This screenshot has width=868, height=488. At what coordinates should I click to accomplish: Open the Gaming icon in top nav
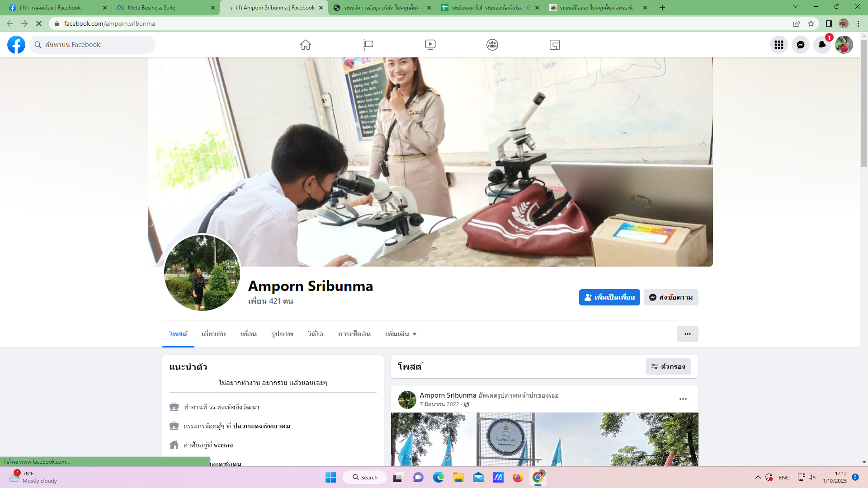[554, 45]
